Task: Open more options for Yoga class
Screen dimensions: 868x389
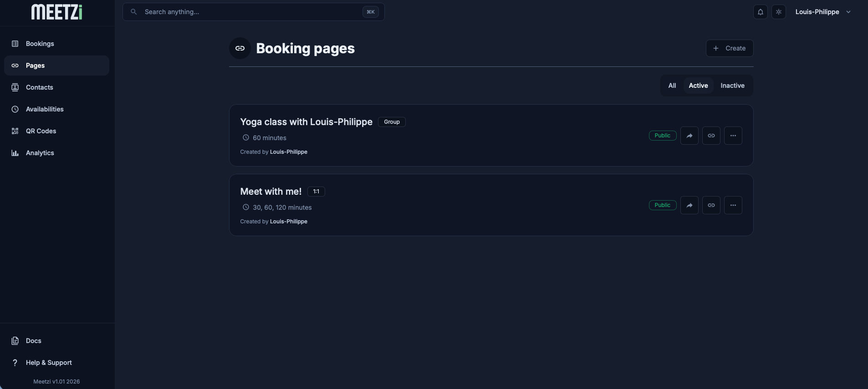Action: pyautogui.click(x=733, y=136)
